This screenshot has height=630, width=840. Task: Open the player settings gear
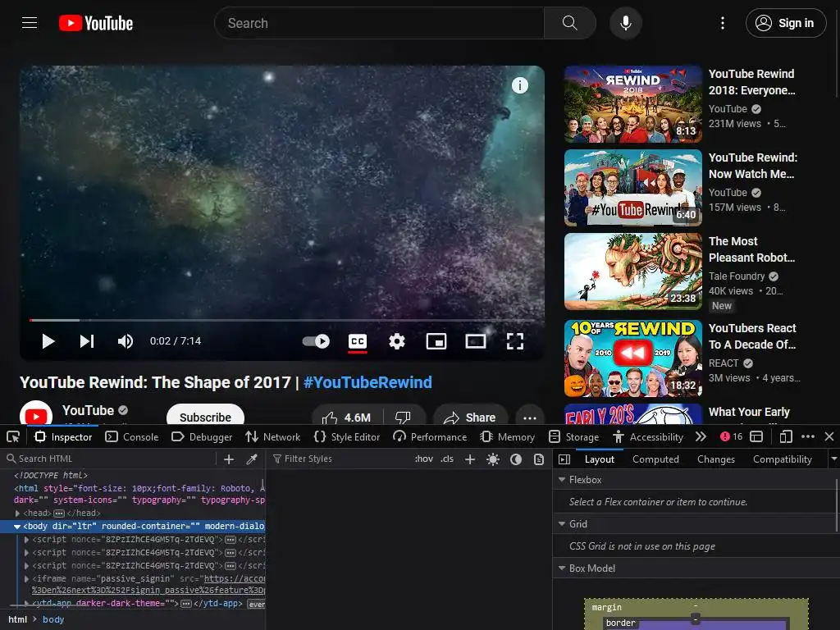click(x=397, y=341)
